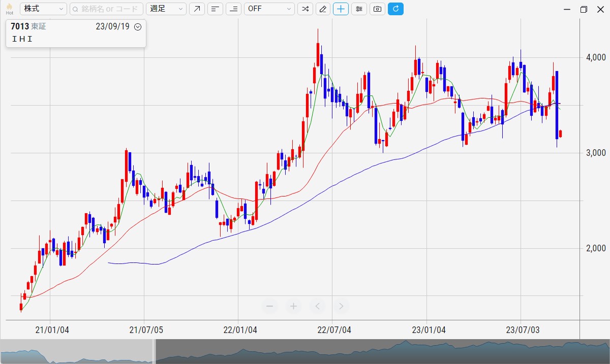Click the Hot flame icon
610x364 pixels.
click(9, 9)
